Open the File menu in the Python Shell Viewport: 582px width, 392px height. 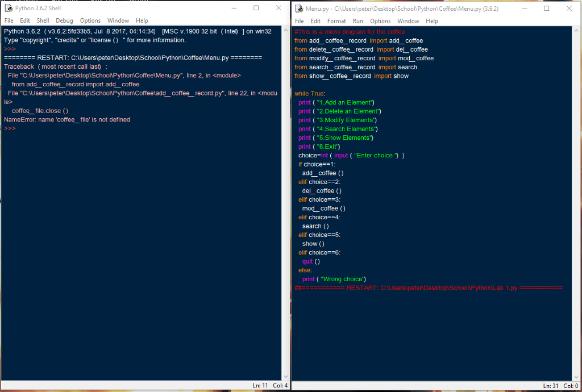[x=9, y=20]
